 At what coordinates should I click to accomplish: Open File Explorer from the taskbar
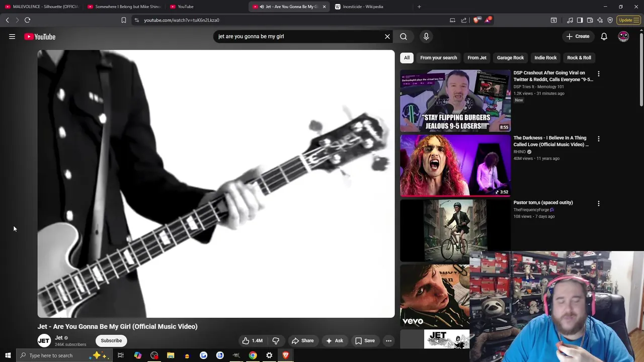(171, 355)
